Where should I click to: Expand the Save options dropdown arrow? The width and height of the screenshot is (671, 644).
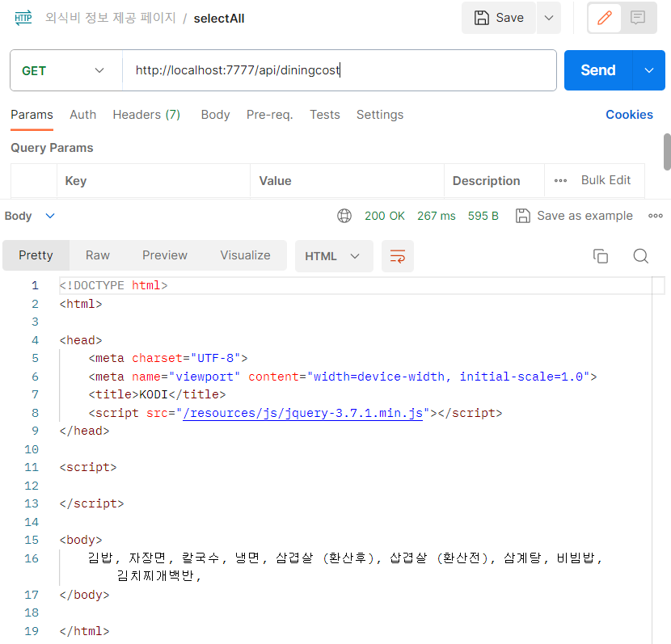[549, 18]
